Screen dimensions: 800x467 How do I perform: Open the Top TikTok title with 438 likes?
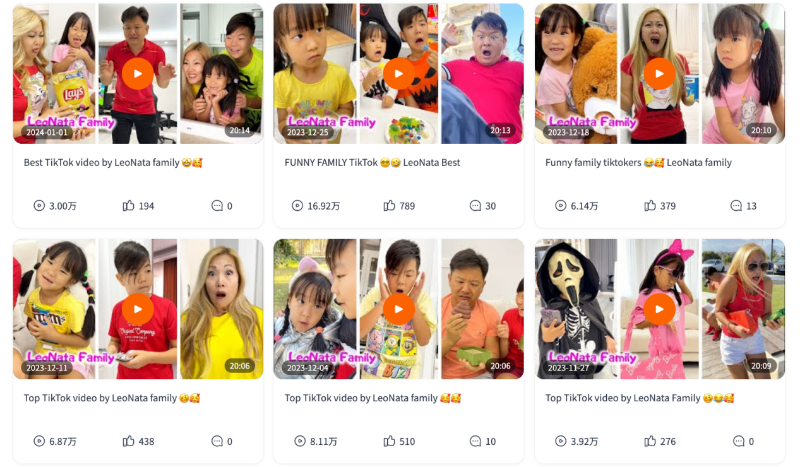pos(112,398)
